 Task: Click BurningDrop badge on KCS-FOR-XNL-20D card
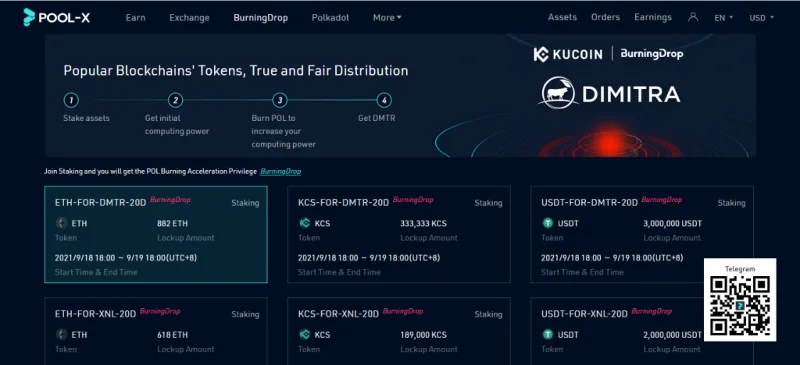(x=403, y=311)
